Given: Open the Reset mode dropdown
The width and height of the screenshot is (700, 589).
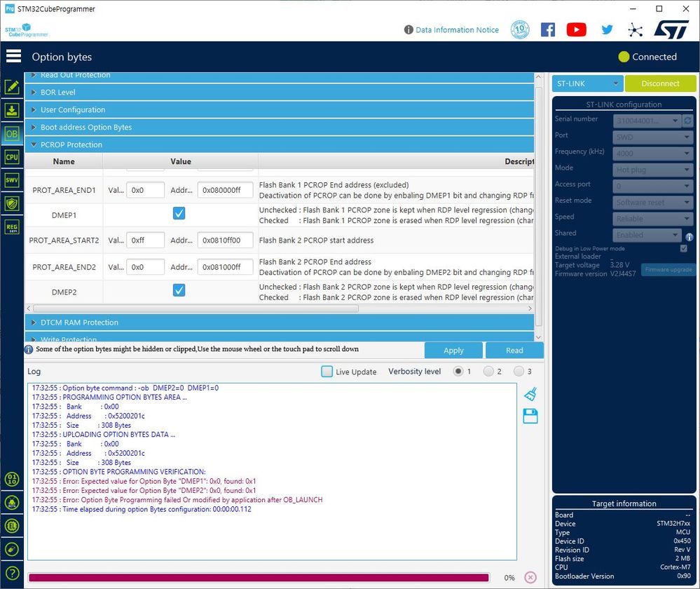Looking at the screenshot, I should (x=652, y=203).
